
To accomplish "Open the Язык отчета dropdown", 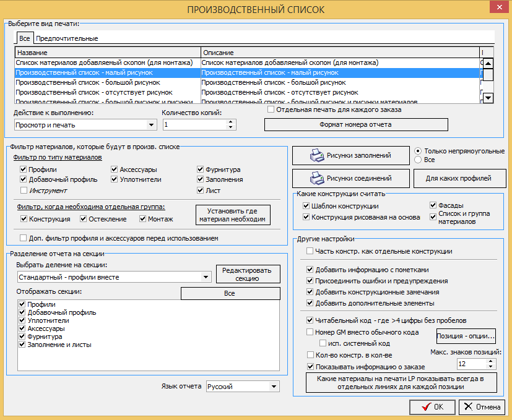I will pos(274,387).
